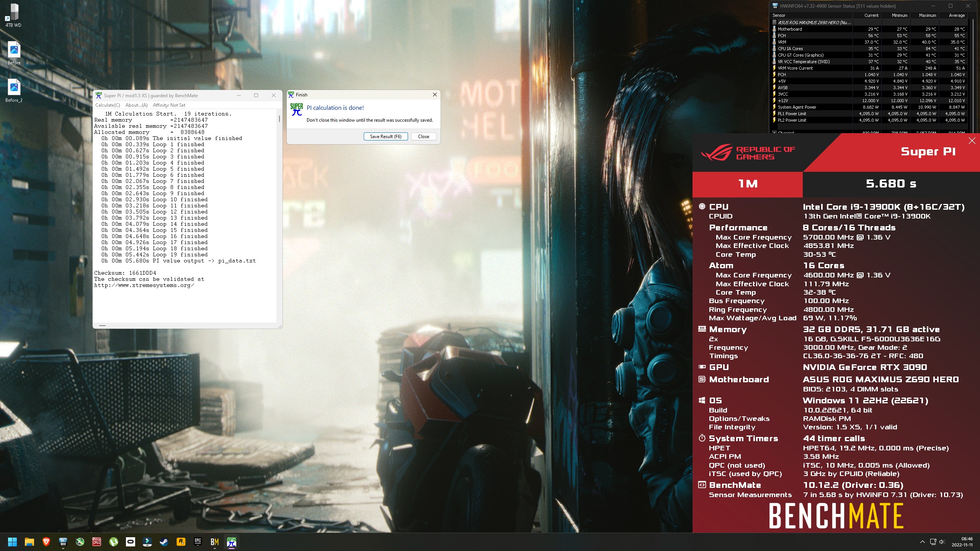Switch to BenchMate via BM taskbar icon

(215, 542)
